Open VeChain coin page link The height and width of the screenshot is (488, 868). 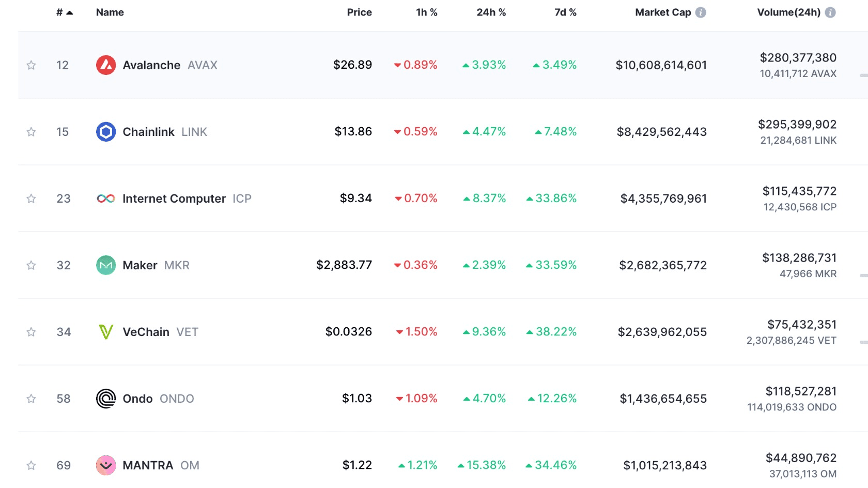(161, 332)
